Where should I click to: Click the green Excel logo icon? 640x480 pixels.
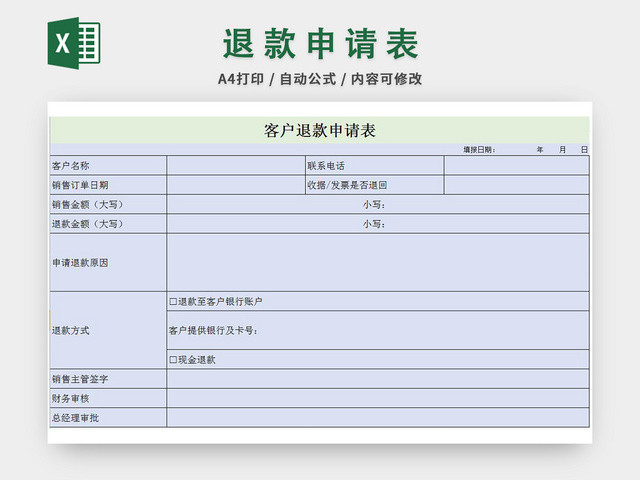[74, 43]
